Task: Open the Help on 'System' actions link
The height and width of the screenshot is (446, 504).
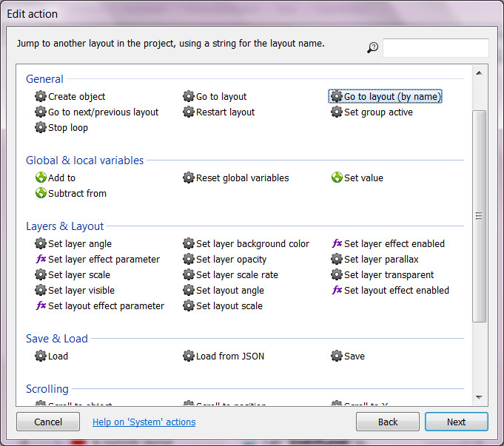Action: tap(144, 422)
